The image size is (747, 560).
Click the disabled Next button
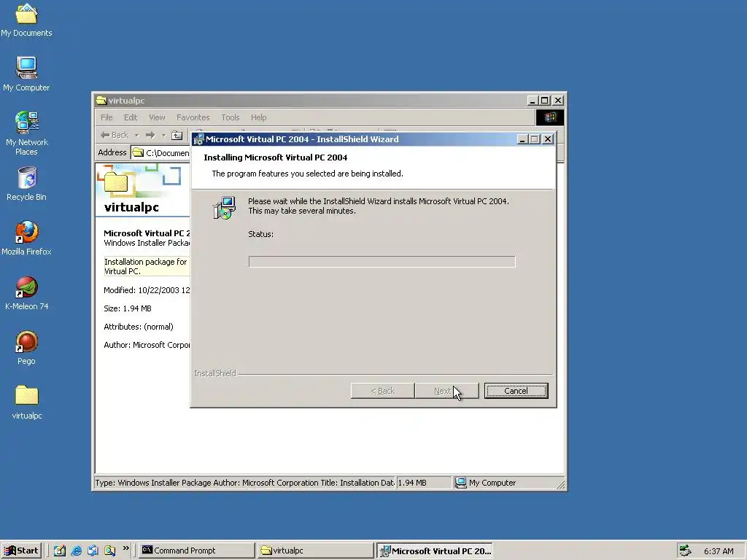[446, 391]
